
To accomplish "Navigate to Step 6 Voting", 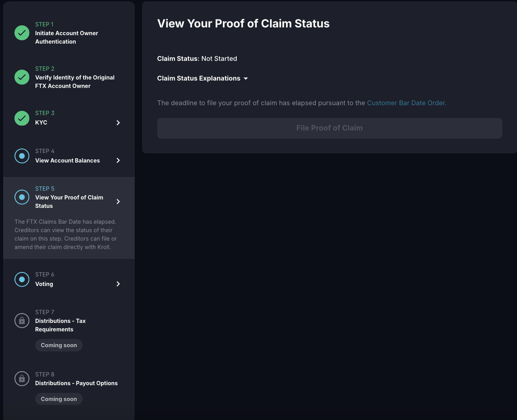I will pyautogui.click(x=44, y=284).
